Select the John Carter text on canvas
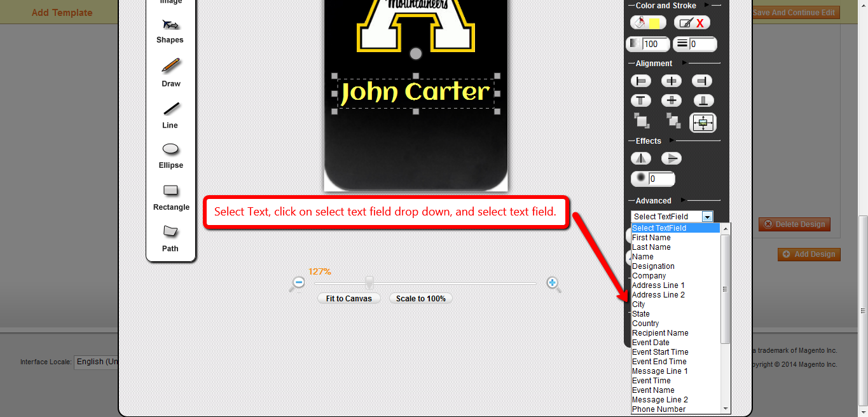The width and height of the screenshot is (868, 417). tap(416, 93)
